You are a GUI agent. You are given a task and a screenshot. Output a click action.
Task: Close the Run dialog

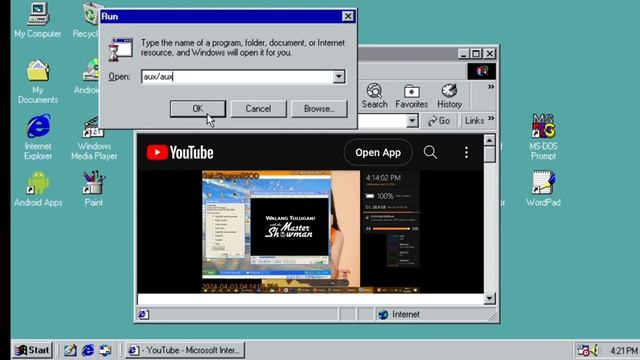click(x=348, y=16)
